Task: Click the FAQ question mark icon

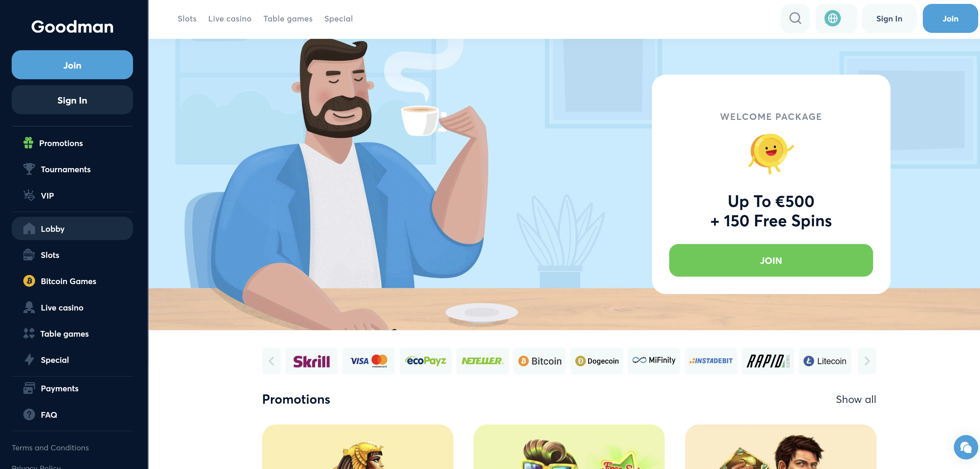Action: click(29, 415)
